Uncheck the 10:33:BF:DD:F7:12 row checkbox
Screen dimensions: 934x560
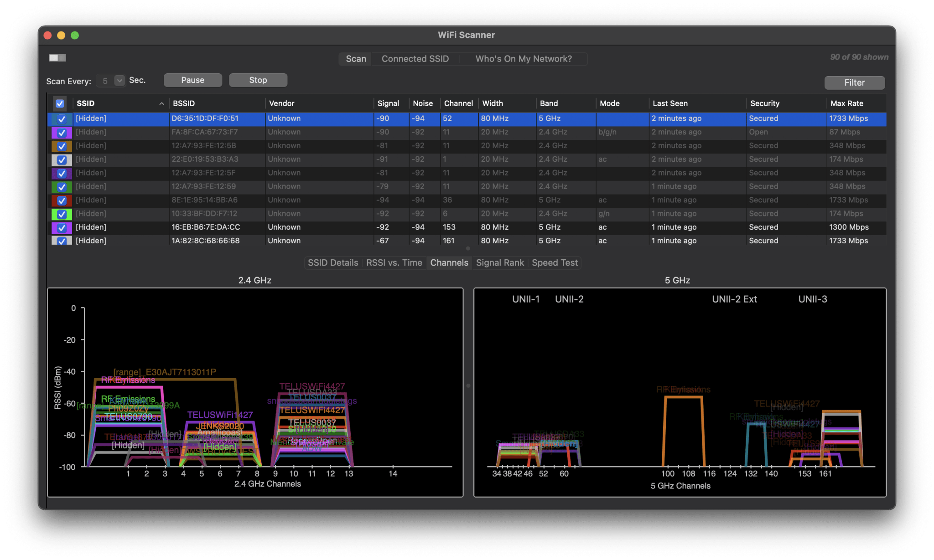(x=62, y=214)
